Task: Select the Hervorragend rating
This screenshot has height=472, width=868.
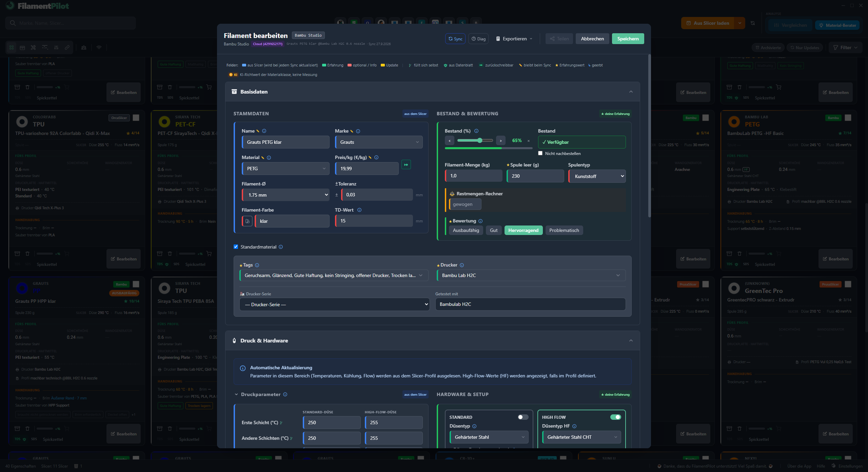Action: point(523,230)
